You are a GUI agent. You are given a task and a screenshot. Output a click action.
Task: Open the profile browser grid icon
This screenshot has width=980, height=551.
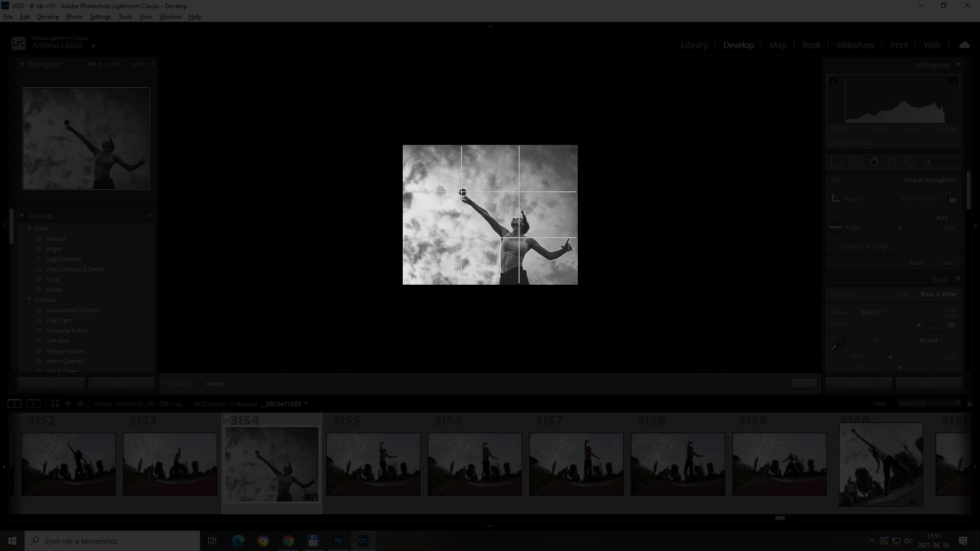(950, 313)
